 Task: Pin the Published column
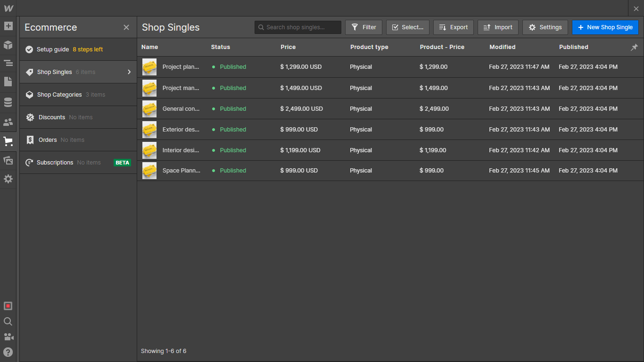[x=634, y=47]
